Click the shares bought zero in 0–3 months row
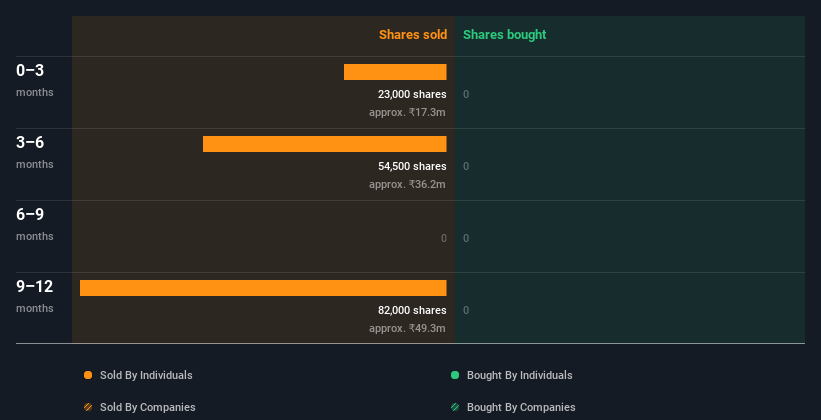Screen dimensions: 821x420 [x=466, y=94]
